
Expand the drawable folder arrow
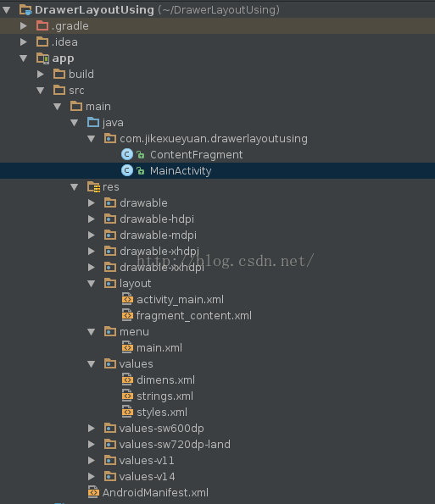tap(92, 202)
